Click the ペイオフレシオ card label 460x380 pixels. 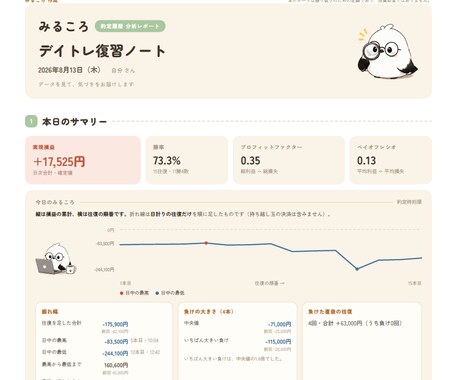coord(377,147)
